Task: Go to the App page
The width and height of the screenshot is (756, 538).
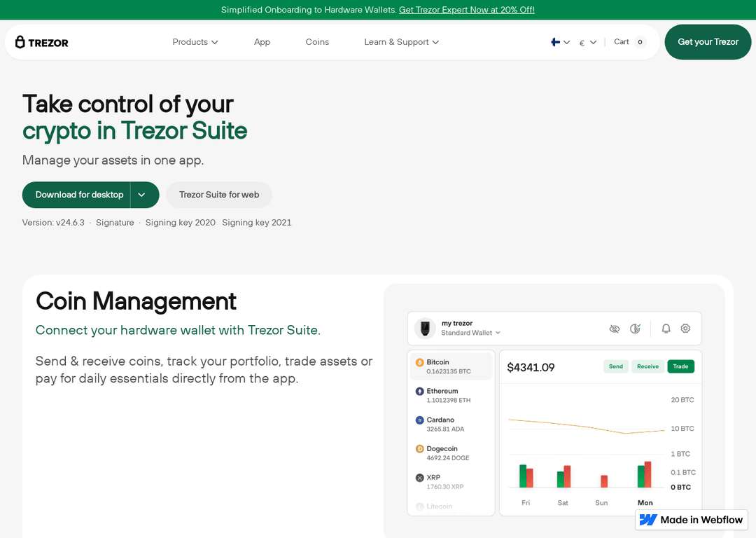Action: pos(262,42)
